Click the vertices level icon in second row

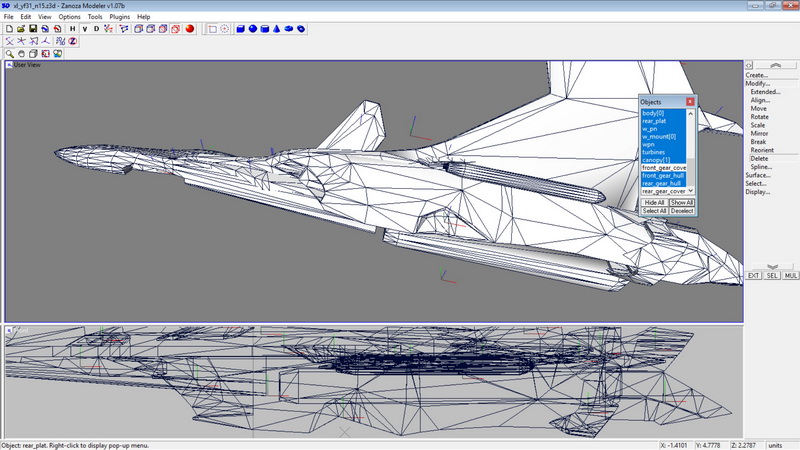click(x=9, y=41)
